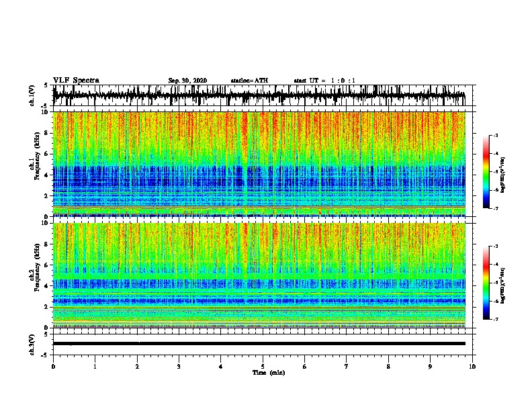Click the time-axis tick label "0"
Image resolution: width=532 pixels, height=411 pixels.
[53, 367]
